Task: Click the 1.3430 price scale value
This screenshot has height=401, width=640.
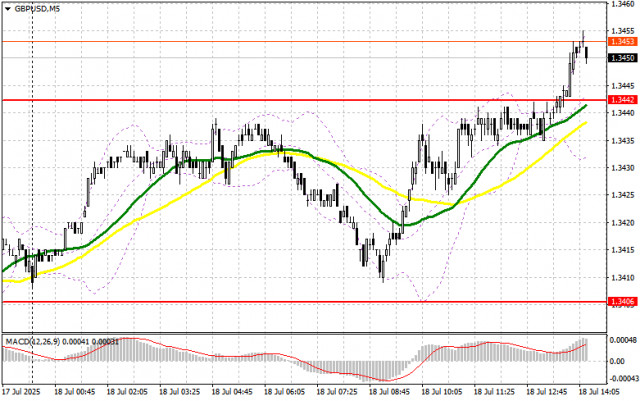Action: click(x=623, y=168)
